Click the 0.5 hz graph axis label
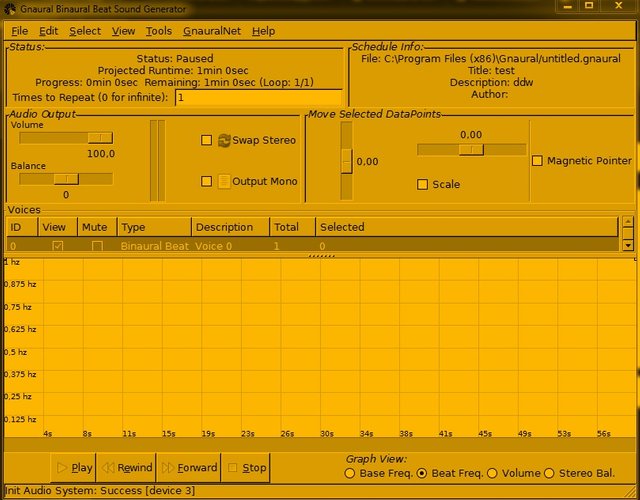Image resolution: width=640 pixels, height=500 pixels. point(16,352)
